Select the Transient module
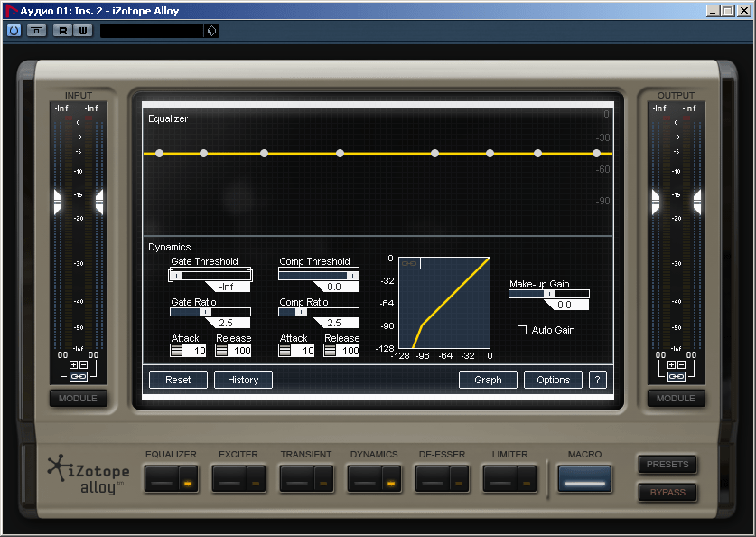This screenshot has width=756, height=537. pyautogui.click(x=296, y=479)
